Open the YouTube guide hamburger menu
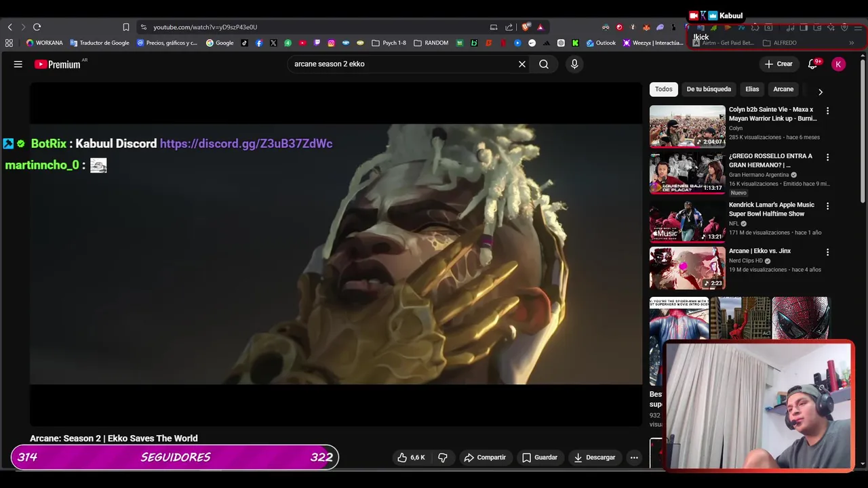Image resolution: width=868 pixels, height=488 pixels. [x=18, y=64]
